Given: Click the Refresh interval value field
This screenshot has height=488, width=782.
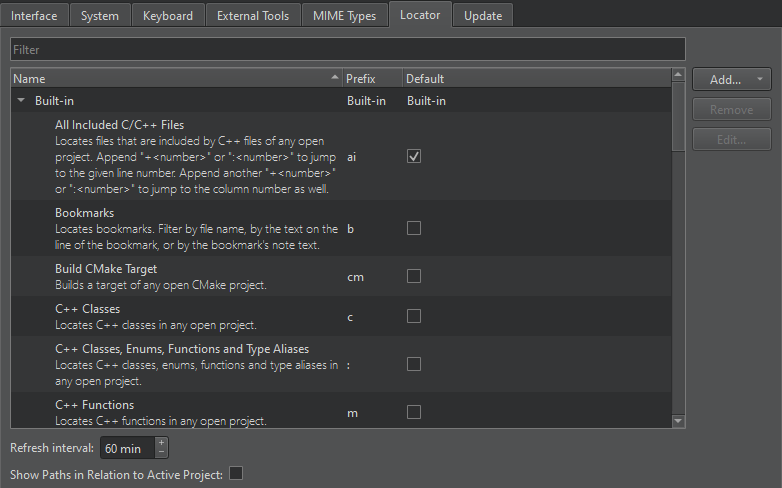Looking at the screenshot, I should 126,449.
